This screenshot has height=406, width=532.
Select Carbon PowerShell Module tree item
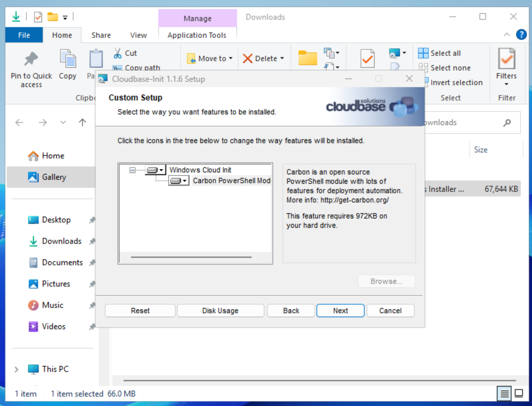point(231,181)
